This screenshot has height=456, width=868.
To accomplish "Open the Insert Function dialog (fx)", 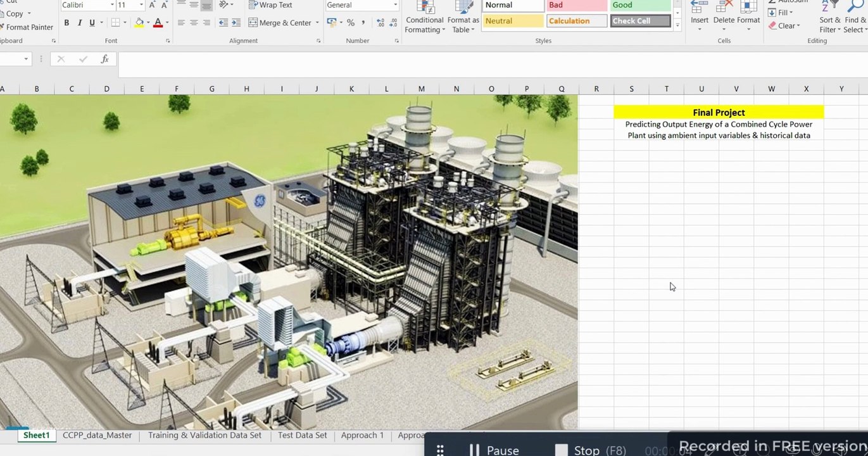I will point(104,59).
